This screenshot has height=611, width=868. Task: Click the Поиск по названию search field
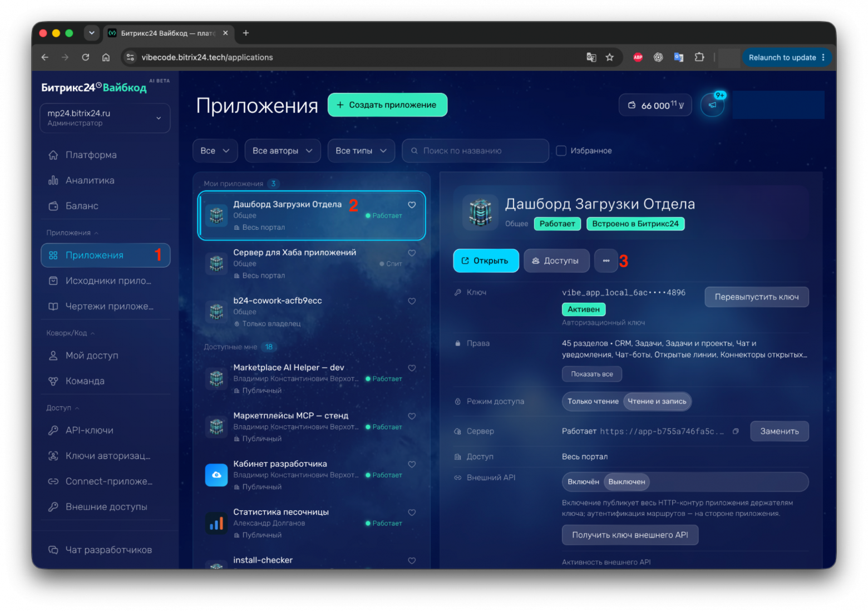click(475, 151)
